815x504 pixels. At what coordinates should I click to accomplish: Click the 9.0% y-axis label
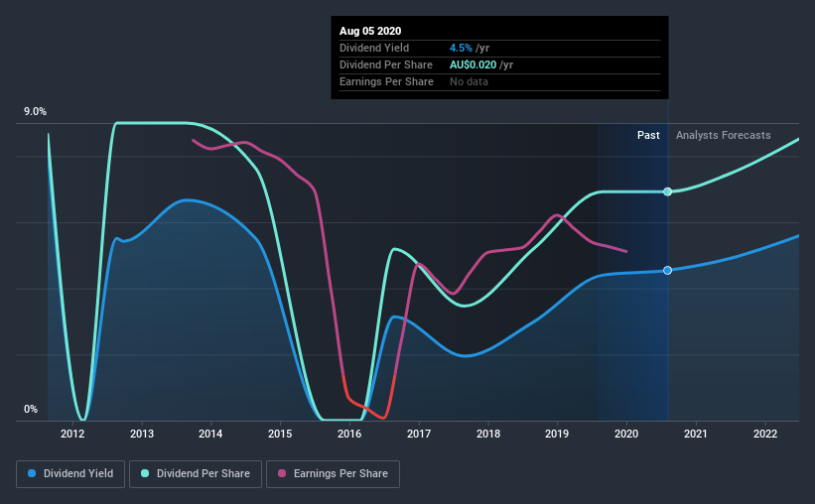[x=35, y=112]
